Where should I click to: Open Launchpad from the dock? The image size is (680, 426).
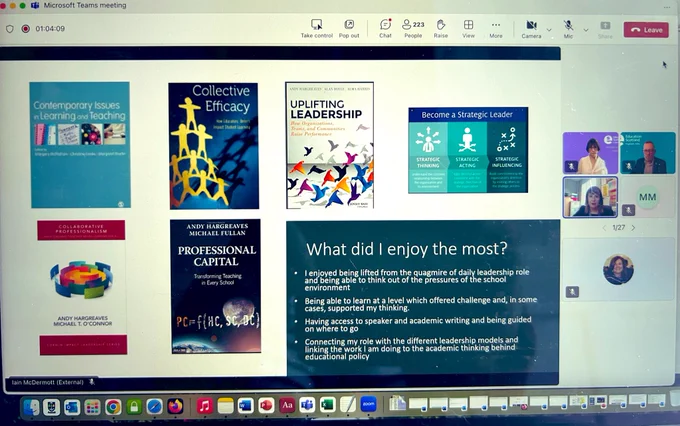point(92,406)
